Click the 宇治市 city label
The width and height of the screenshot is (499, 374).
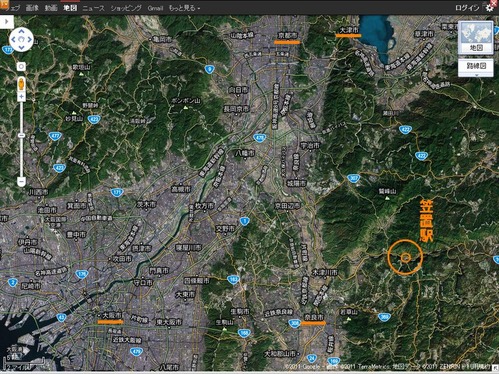(310, 146)
